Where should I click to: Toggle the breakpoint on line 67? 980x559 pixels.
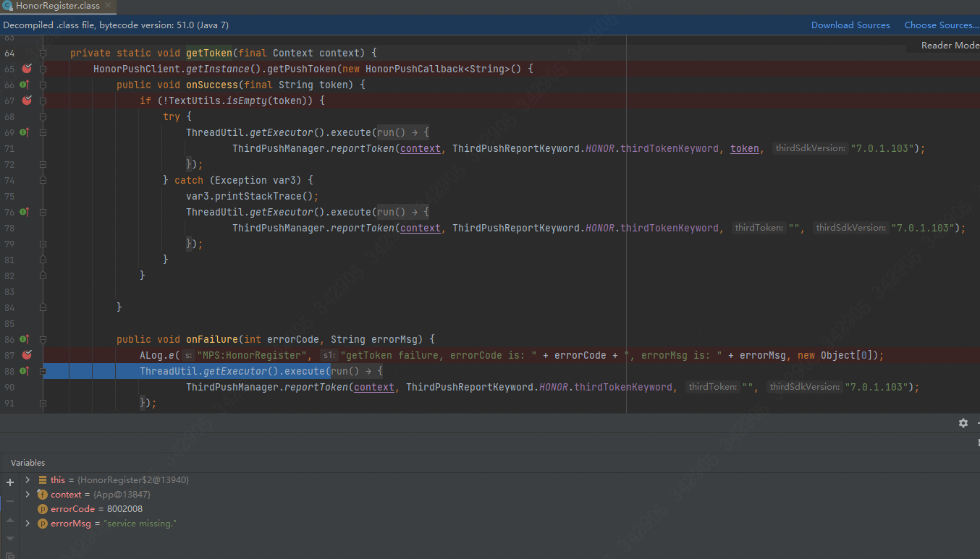[27, 101]
